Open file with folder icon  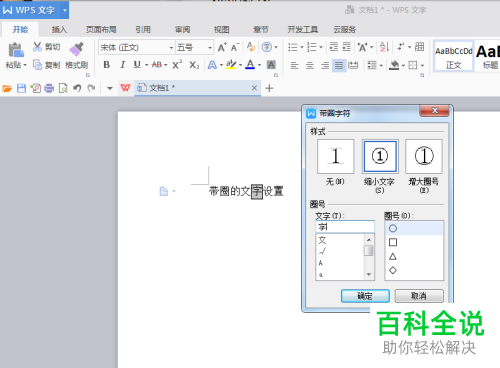pyautogui.click(x=7, y=88)
